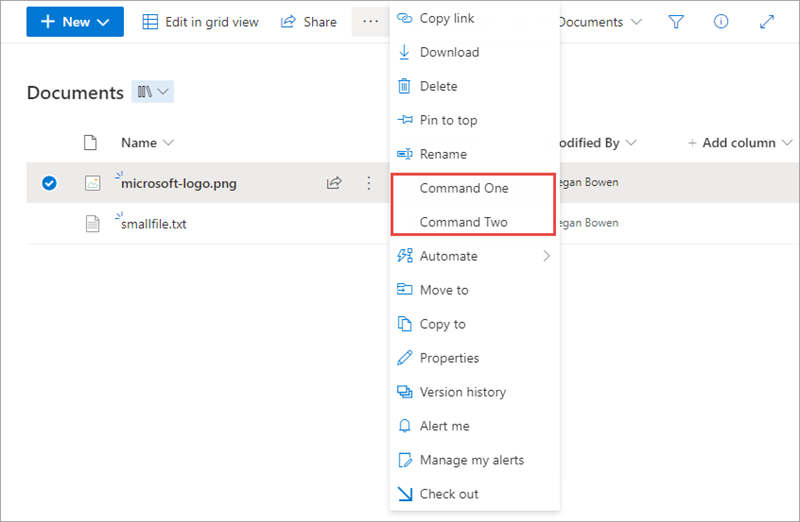Select Pin to top menu entry

(474, 120)
